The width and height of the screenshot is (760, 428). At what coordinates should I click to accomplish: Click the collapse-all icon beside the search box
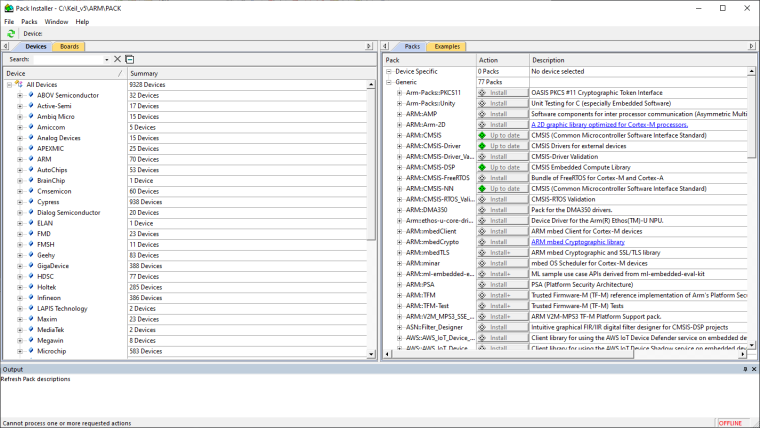tap(130, 60)
